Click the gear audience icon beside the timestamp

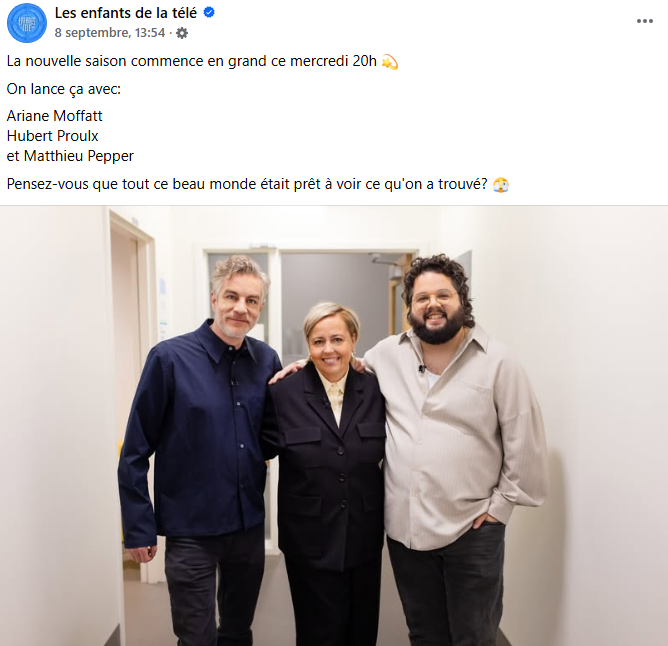[182, 33]
